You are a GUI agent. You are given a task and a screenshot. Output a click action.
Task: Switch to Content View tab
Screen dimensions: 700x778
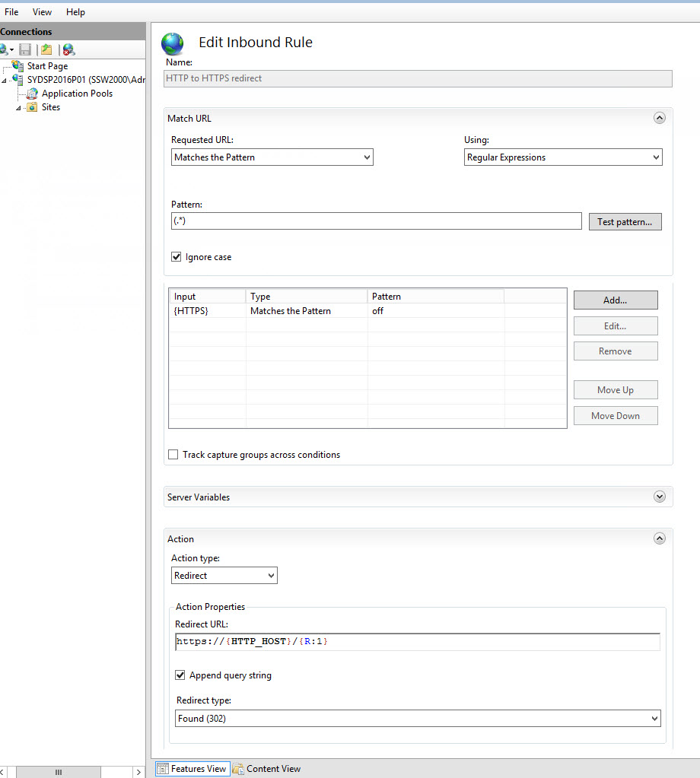point(266,769)
